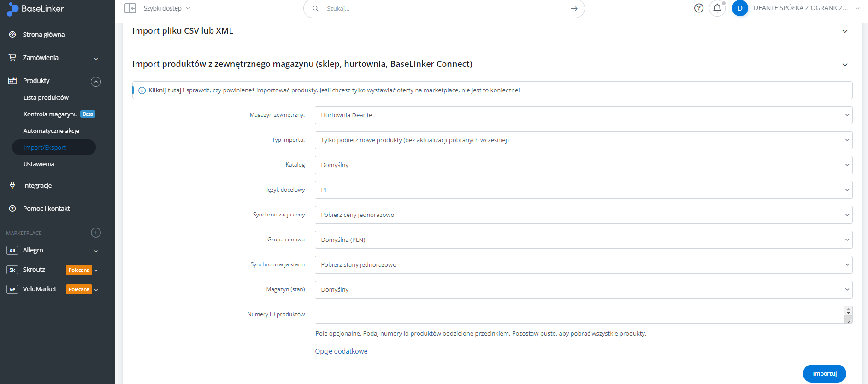Image resolution: width=868 pixels, height=384 pixels.
Task: Open Integracje menu item
Action: [37, 186]
